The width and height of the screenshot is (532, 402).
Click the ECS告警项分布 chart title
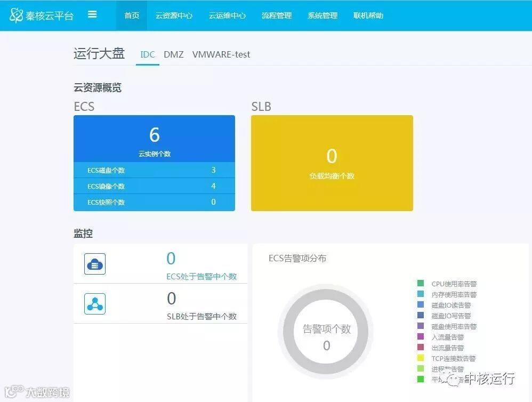pyautogui.click(x=297, y=259)
